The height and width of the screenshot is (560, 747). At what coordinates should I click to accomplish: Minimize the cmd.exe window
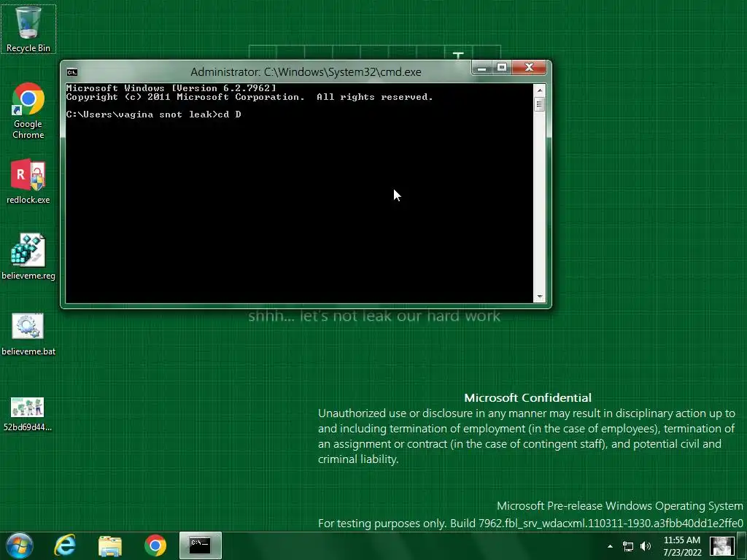coord(481,68)
